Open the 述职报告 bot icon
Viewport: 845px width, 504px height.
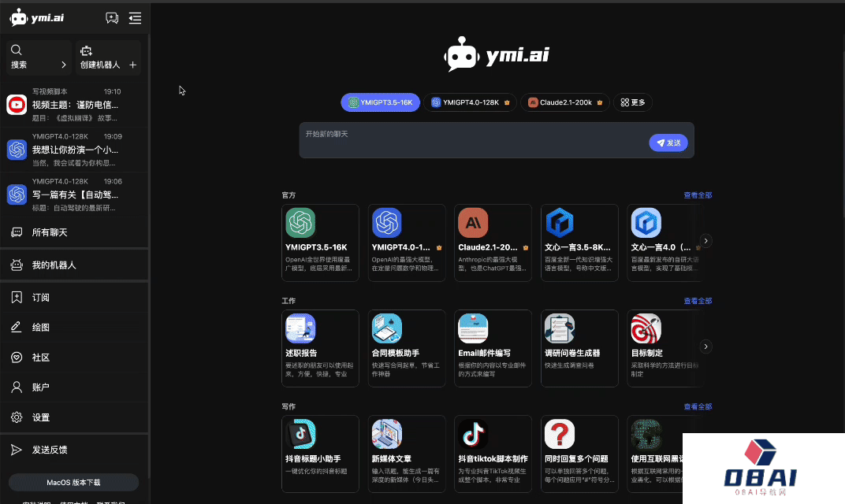click(300, 328)
